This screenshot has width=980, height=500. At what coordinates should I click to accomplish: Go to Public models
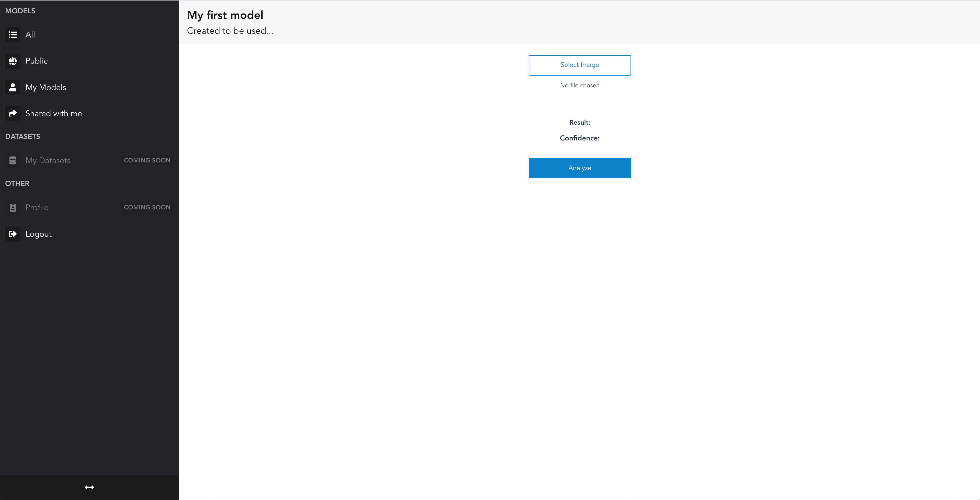pos(37,61)
